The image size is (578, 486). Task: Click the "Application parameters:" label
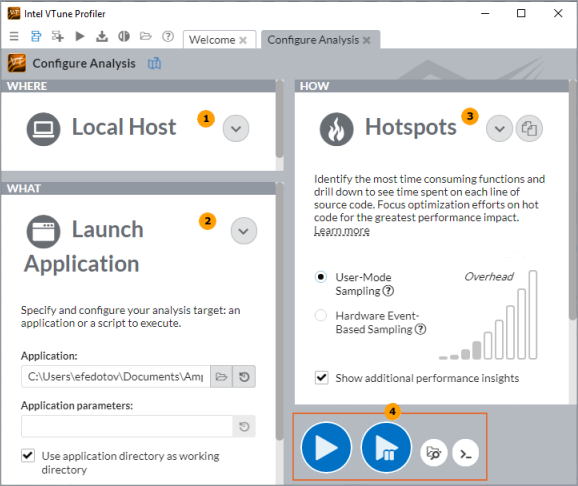(77, 406)
